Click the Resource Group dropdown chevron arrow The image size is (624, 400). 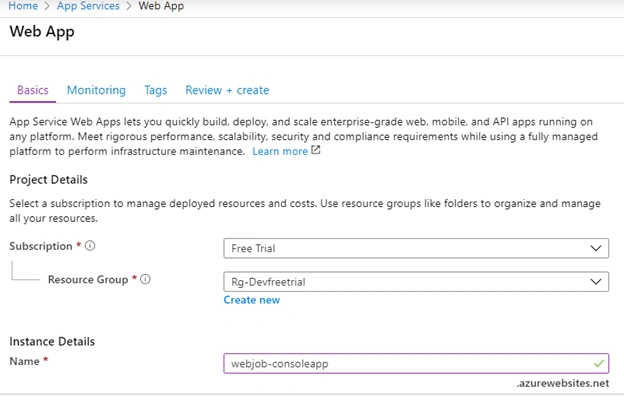tap(595, 282)
